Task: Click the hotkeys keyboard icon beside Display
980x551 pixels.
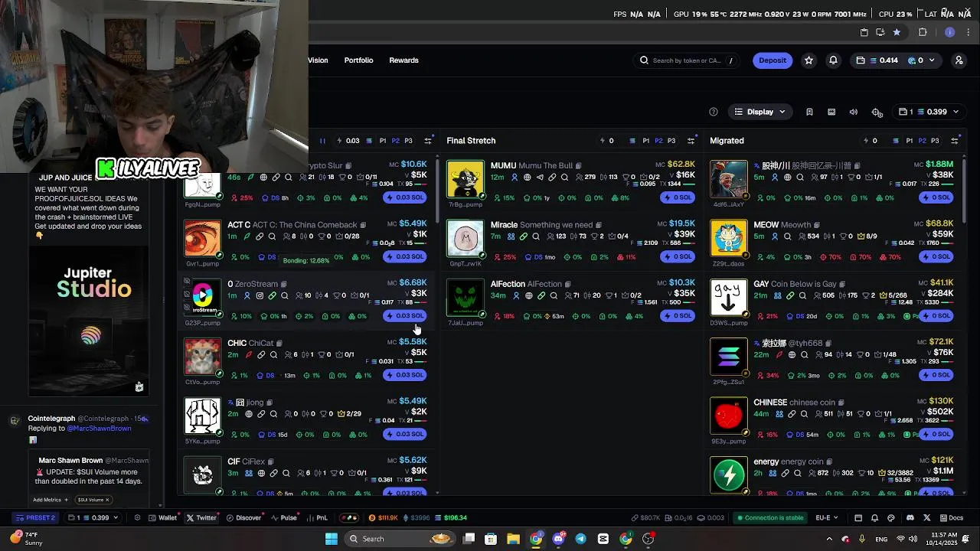Action: tap(831, 112)
